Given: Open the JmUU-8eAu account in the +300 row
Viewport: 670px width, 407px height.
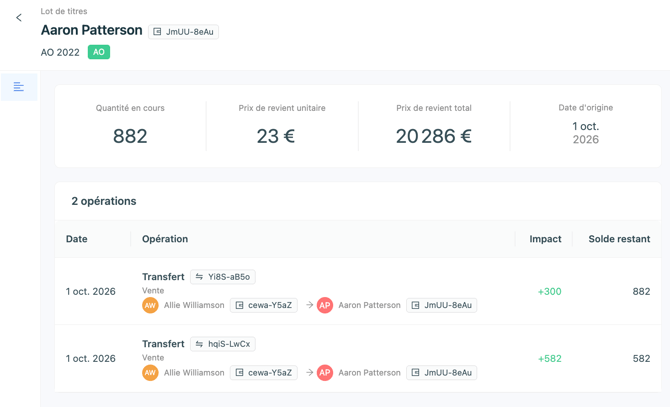Looking at the screenshot, I should click(x=441, y=305).
